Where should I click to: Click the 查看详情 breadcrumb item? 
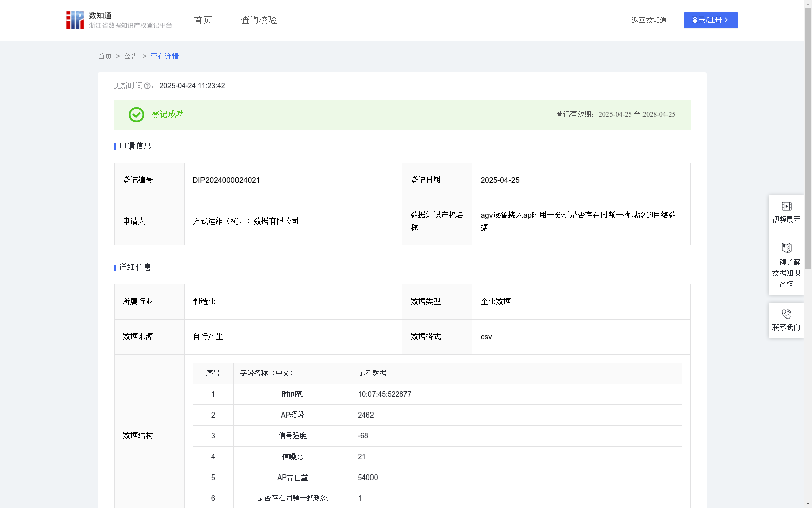(x=164, y=56)
